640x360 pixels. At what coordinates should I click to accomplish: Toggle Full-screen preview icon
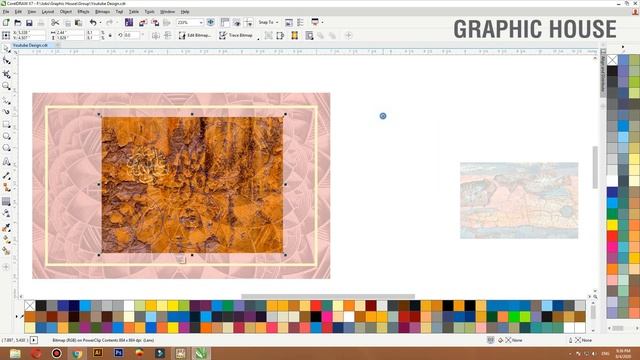pyautogui.click(x=211, y=22)
